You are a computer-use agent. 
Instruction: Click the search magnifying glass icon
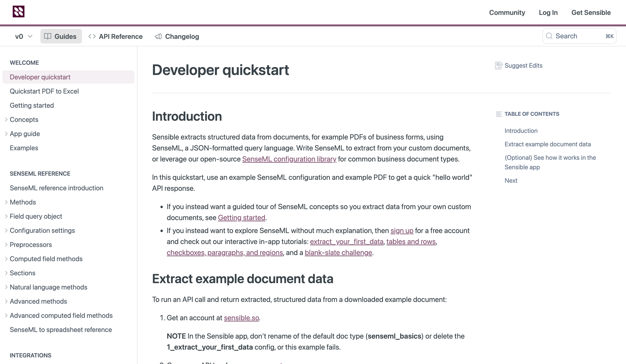click(549, 36)
